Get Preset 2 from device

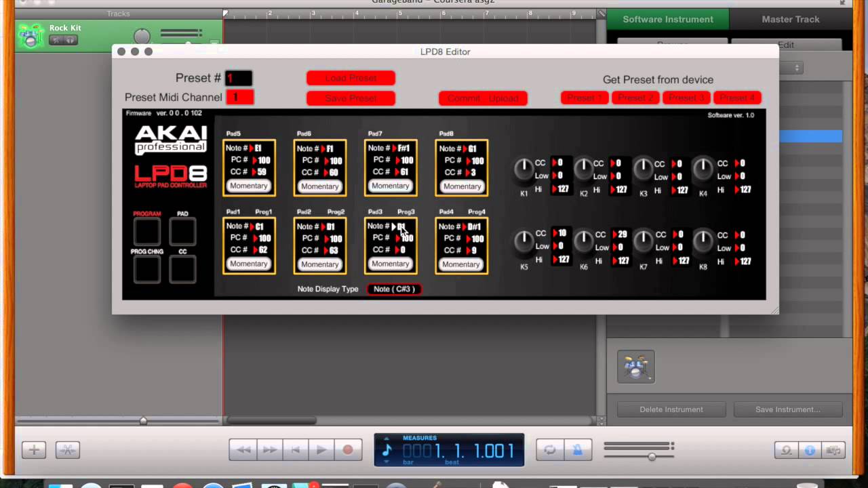635,98
